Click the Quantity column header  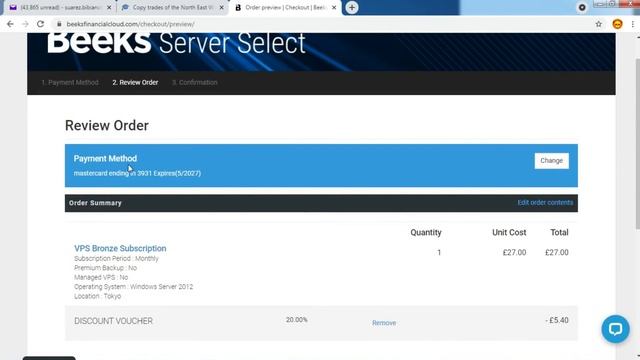pos(426,233)
